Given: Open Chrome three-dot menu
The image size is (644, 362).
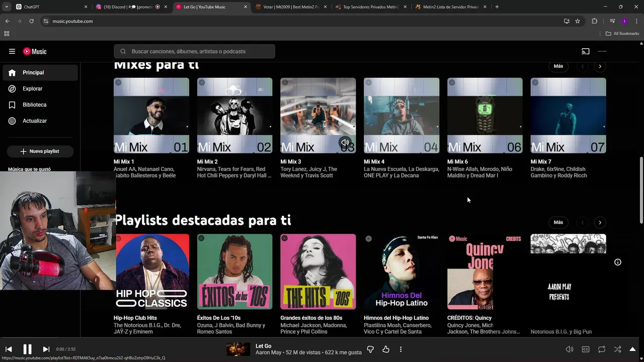Looking at the screenshot, I should [637, 21].
